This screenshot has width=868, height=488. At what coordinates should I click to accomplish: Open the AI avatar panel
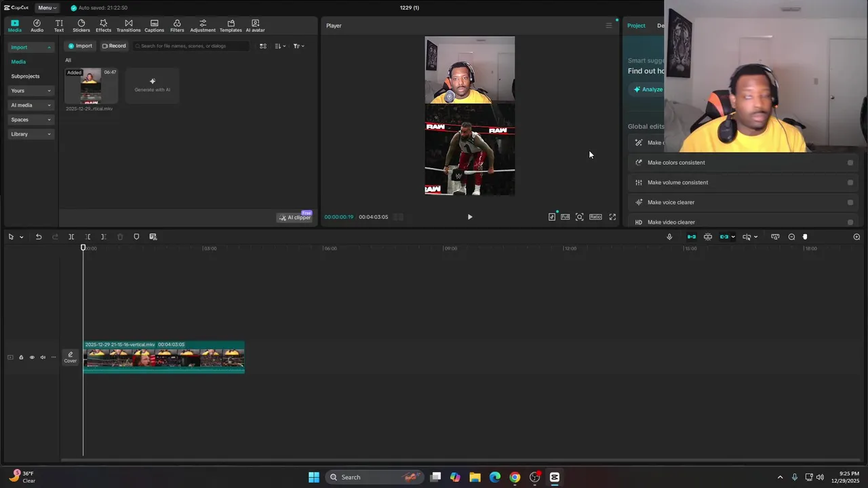(255, 26)
